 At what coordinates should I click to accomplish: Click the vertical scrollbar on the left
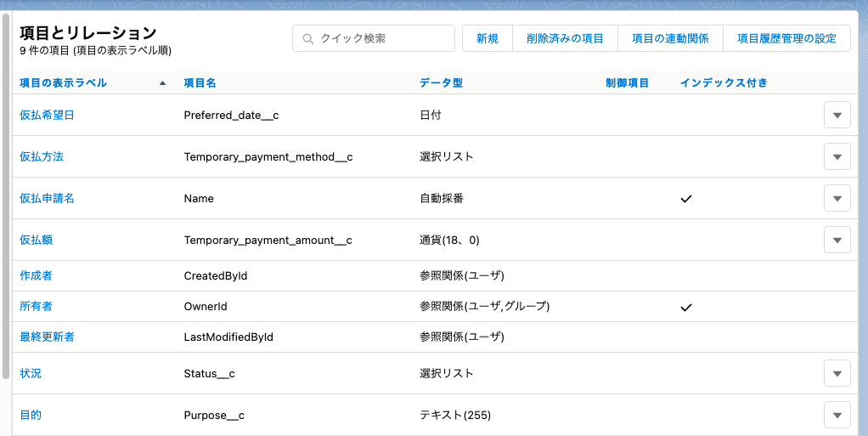point(6,195)
